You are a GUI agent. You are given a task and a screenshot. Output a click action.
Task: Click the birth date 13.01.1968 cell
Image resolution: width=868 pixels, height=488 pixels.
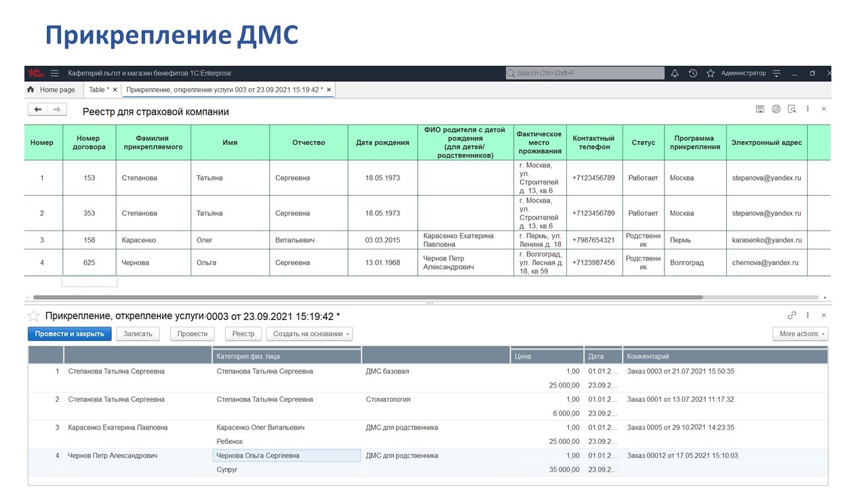(382, 263)
